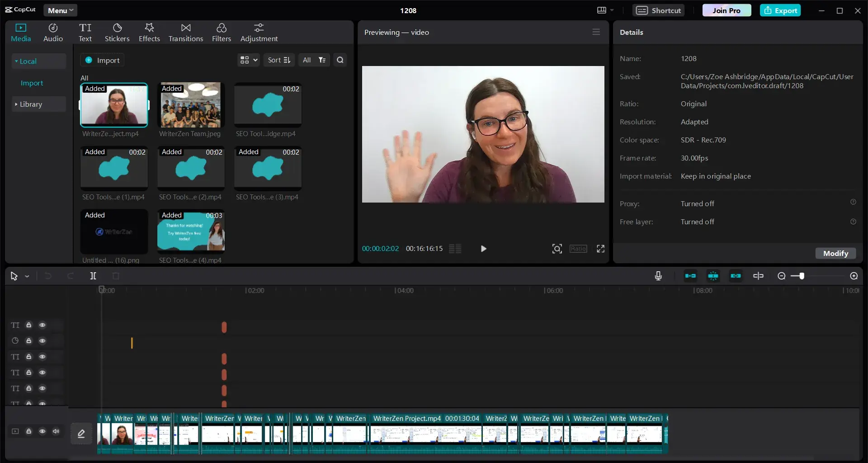
Task: Open the CapCut Menu dropdown
Action: [x=61, y=10]
